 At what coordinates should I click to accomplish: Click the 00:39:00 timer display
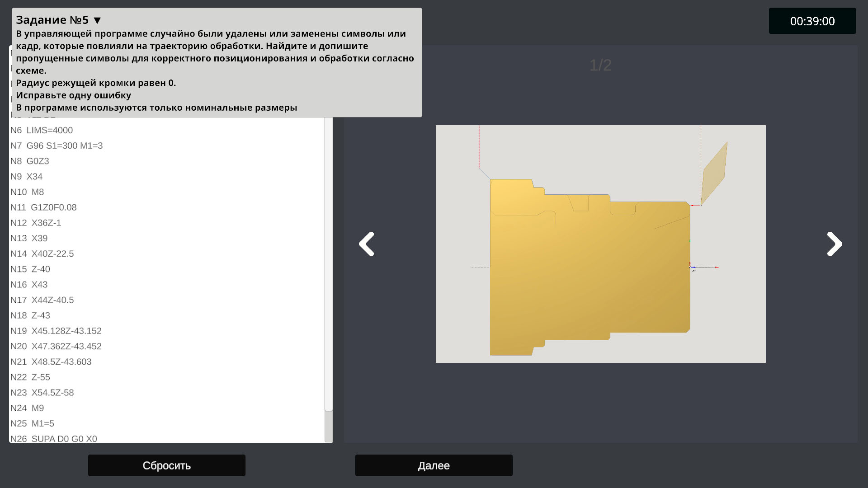tap(812, 21)
